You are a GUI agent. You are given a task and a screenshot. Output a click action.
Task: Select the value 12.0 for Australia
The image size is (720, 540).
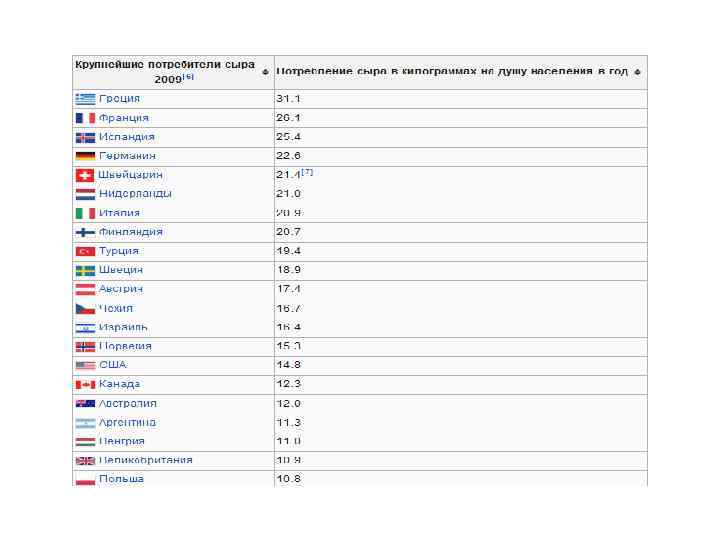pos(288,404)
